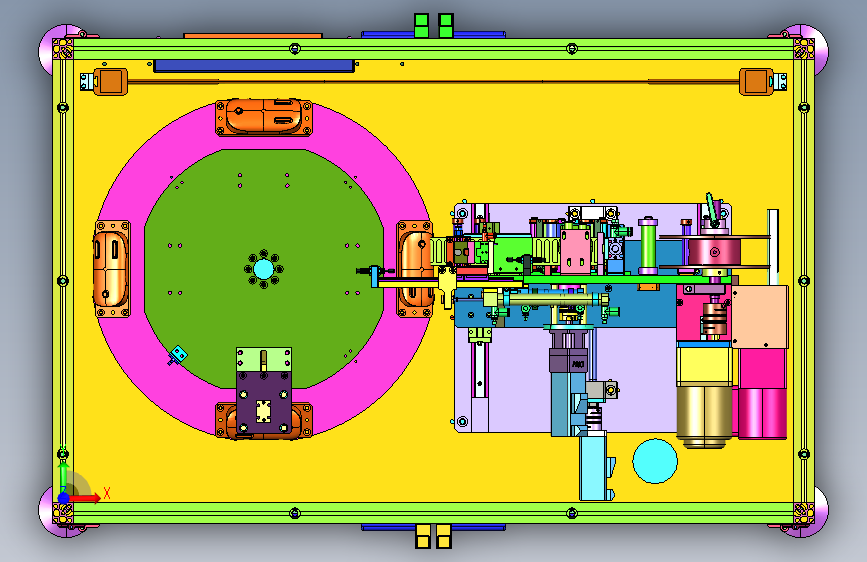Select the light green top frame rail
Screen dimensions: 867x562
434,49
